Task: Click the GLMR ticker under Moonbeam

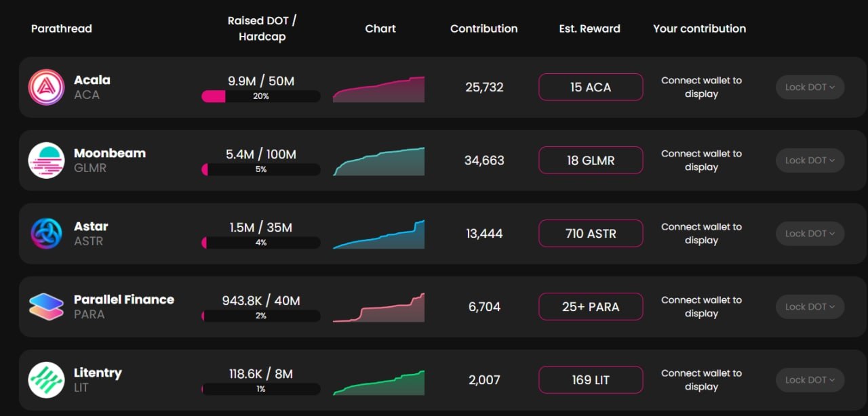Action: coord(90,168)
